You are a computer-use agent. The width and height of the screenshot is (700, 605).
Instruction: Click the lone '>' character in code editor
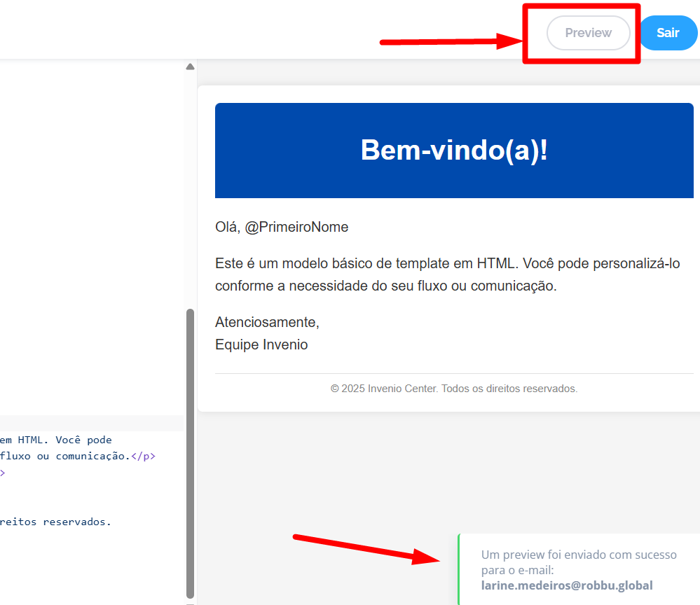click(3, 473)
